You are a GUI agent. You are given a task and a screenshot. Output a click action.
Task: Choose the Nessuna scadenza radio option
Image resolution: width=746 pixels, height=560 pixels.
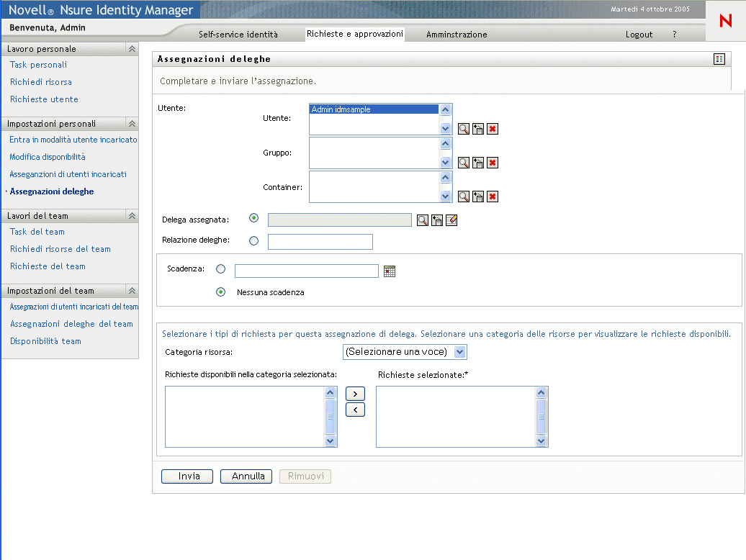(221, 292)
